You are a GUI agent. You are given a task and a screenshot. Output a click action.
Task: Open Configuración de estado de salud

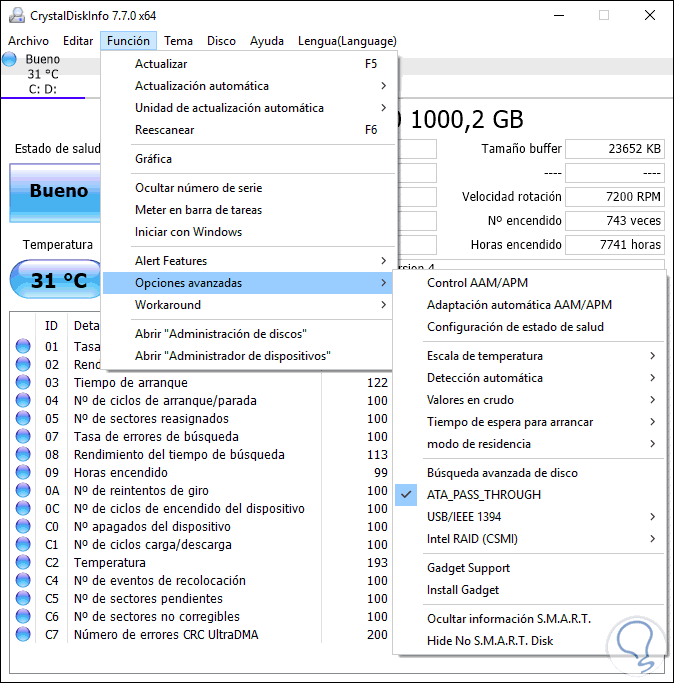tap(529, 327)
